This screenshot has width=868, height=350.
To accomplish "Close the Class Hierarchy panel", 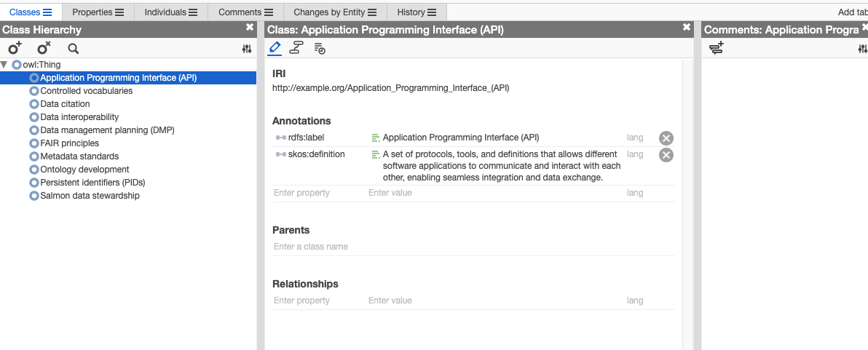I will (x=250, y=27).
